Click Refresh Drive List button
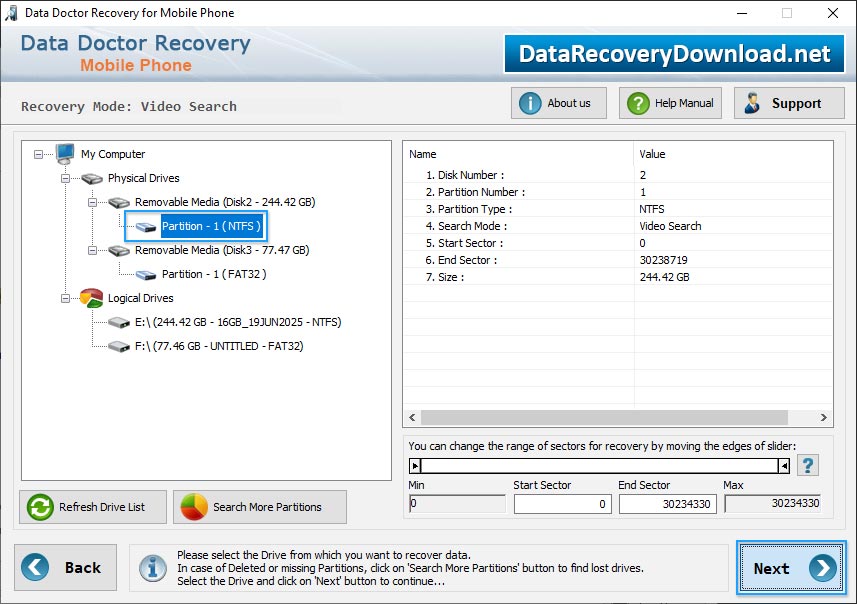Viewport: 857px width, 604px height. [93, 507]
